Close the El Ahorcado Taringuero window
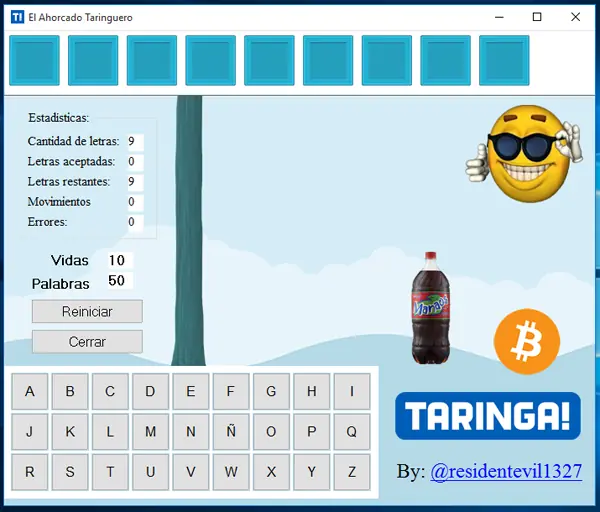600x512 pixels. [x=575, y=17]
